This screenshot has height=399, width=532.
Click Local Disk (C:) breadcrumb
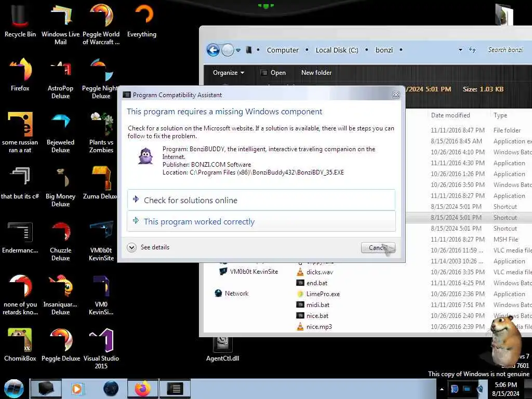pos(337,50)
